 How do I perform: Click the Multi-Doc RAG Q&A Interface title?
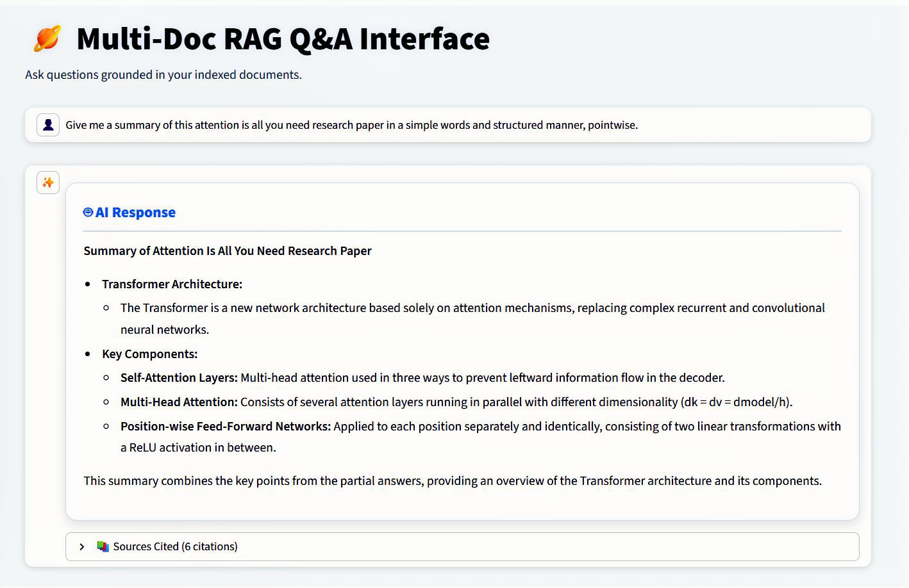[x=283, y=38]
